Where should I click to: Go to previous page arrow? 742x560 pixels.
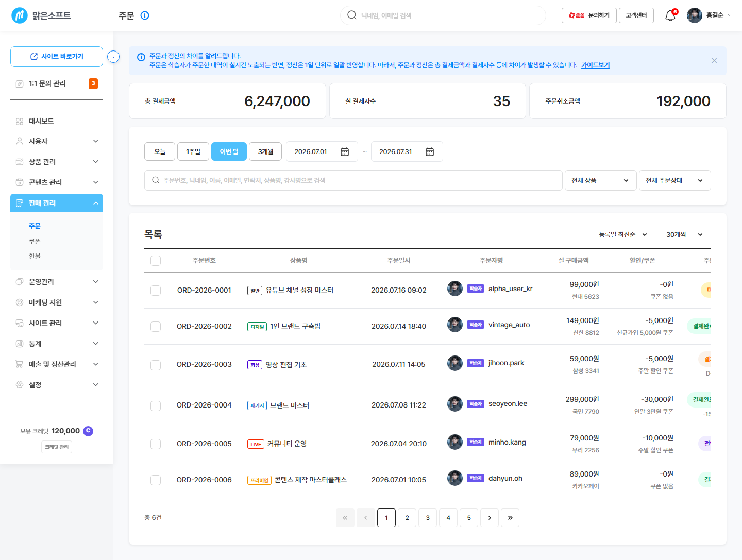tap(366, 518)
